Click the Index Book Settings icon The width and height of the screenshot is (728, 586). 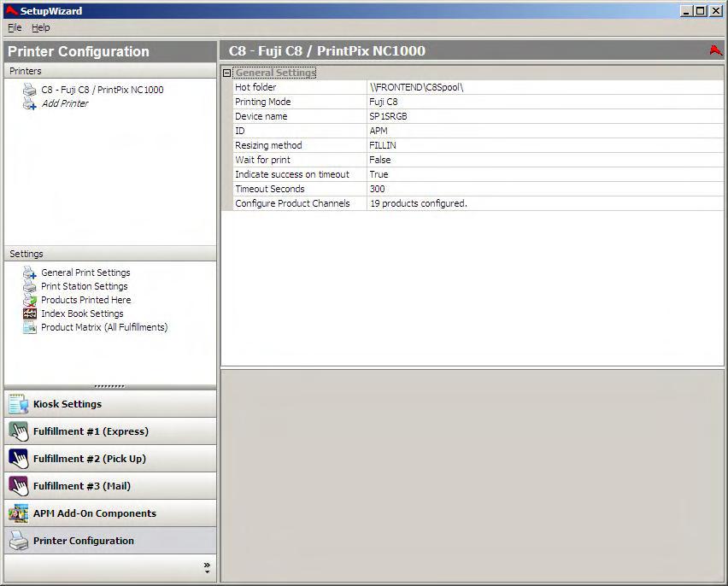coord(29,314)
